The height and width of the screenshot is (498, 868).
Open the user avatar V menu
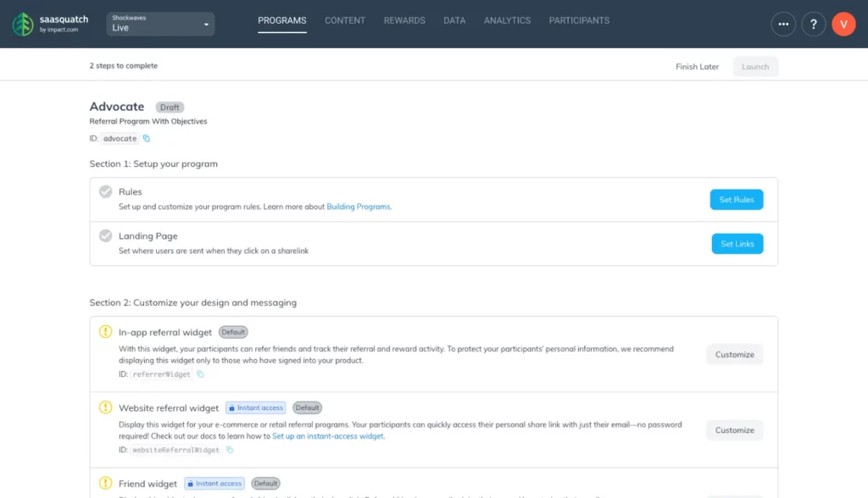point(843,24)
